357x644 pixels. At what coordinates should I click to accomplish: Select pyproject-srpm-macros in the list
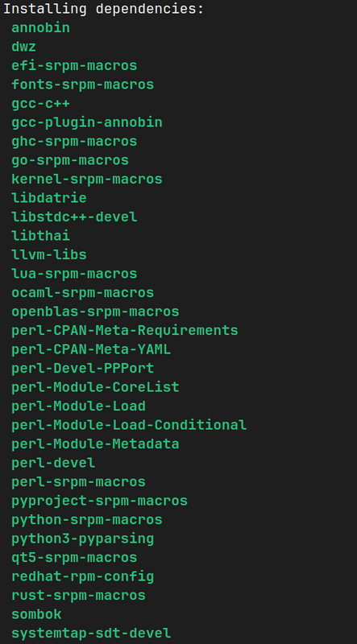tap(100, 500)
